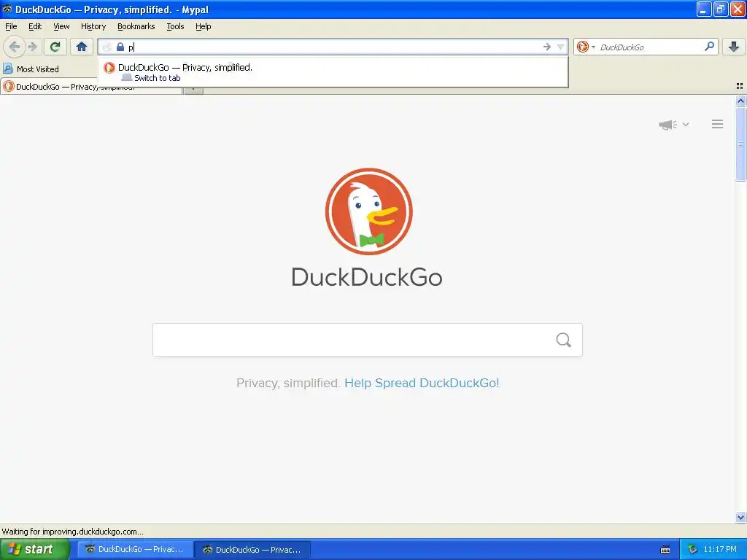
Task: Open the Downloads arrow button
Action: (734, 47)
